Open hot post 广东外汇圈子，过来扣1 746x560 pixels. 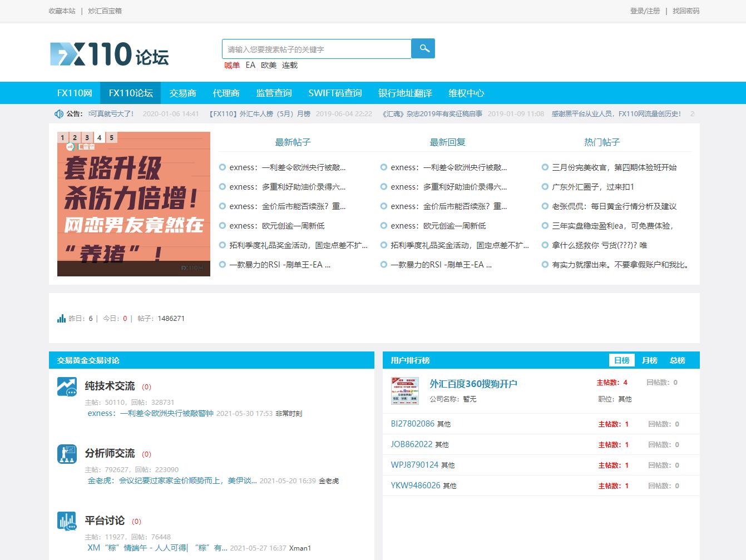tap(593, 187)
